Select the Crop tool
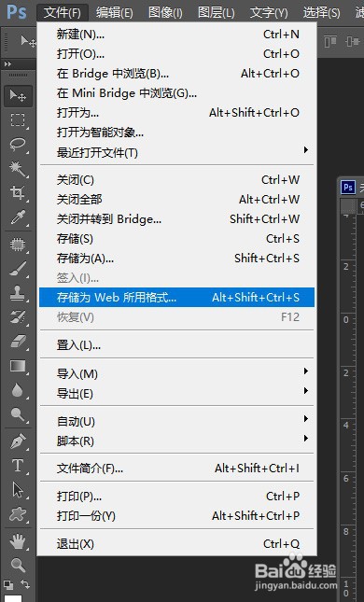 (18, 192)
